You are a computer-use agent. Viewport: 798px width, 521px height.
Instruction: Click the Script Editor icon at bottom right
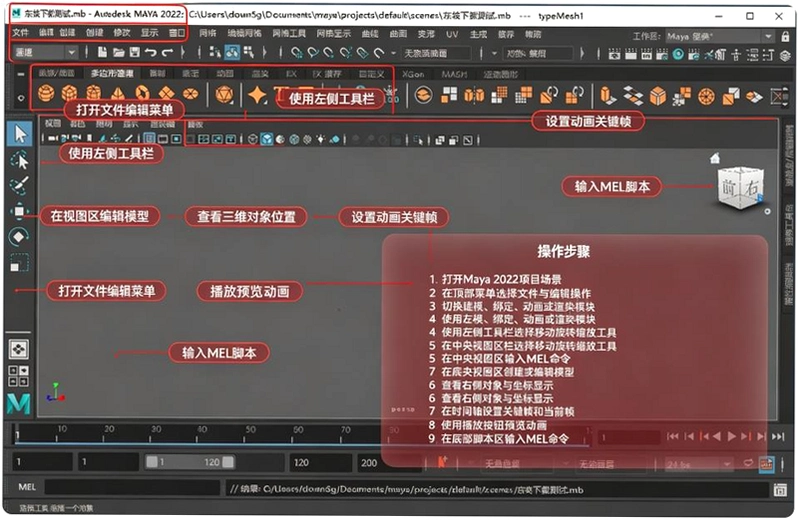(780, 490)
